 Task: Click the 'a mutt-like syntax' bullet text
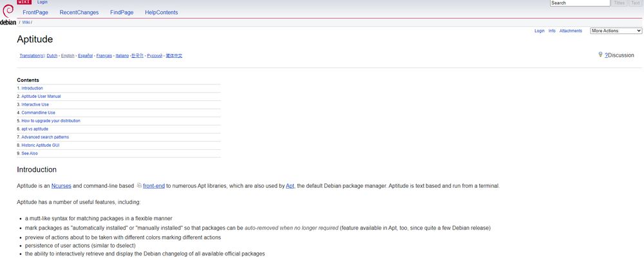coord(99,218)
